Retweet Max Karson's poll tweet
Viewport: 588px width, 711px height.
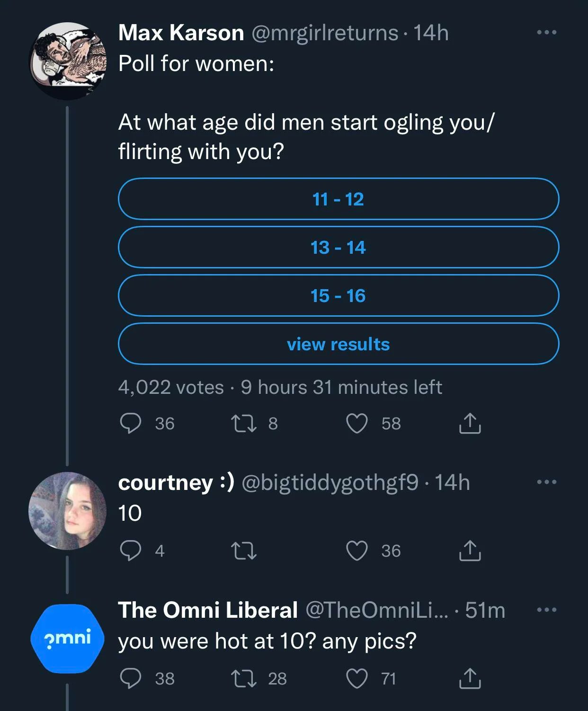[243, 423]
